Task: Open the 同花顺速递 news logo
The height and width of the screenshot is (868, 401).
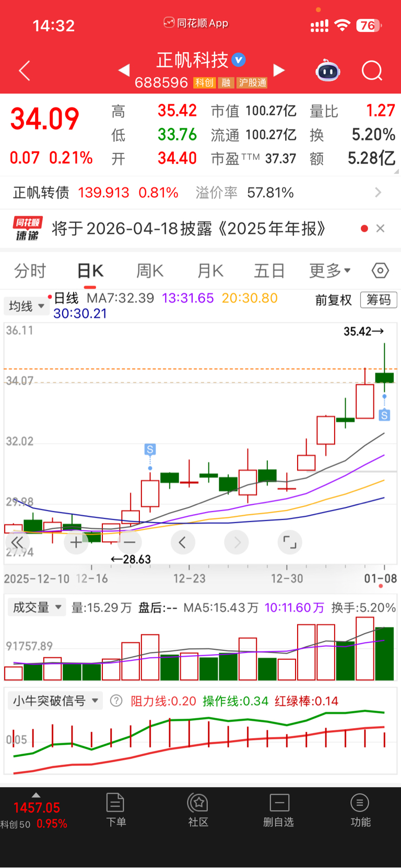Action: (27, 229)
